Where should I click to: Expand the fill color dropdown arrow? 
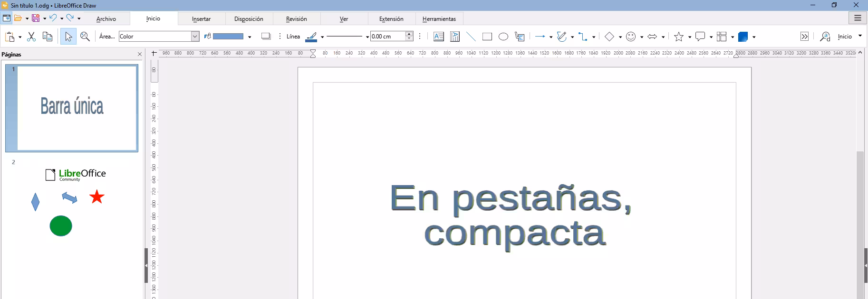[250, 37]
